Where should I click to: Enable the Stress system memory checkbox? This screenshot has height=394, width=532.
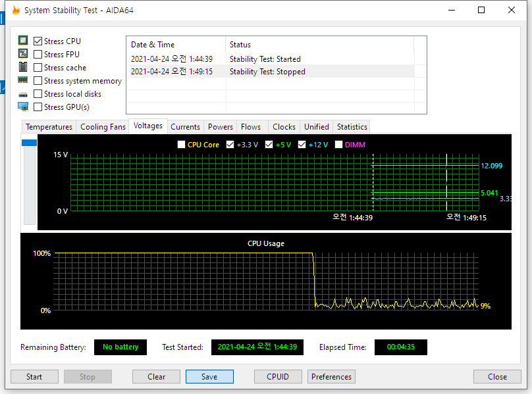coord(38,81)
